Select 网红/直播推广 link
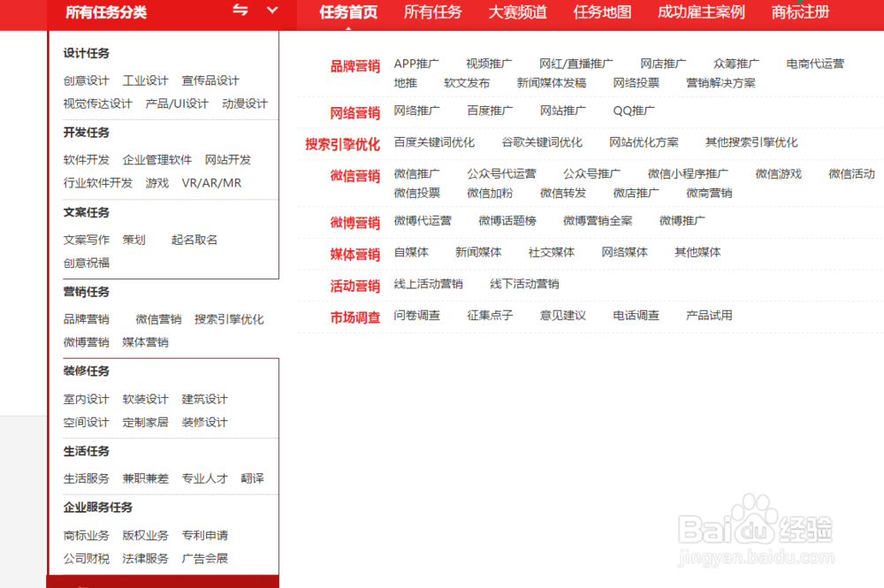 point(575,64)
